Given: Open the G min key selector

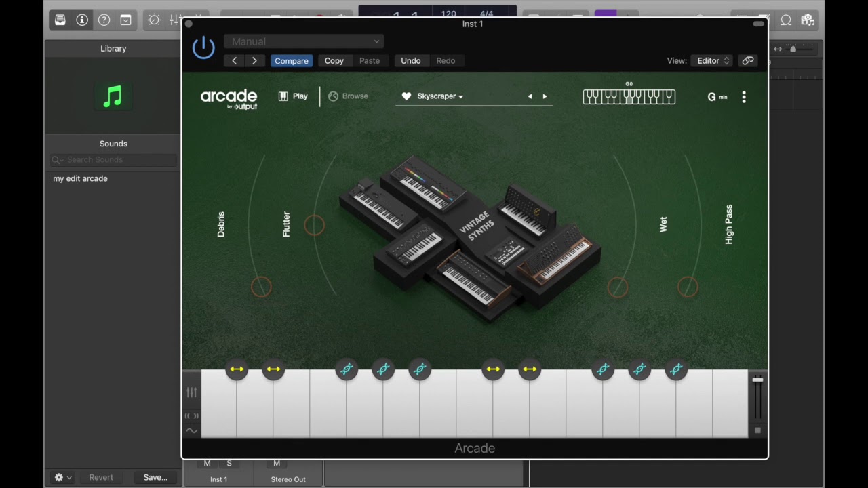Looking at the screenshot, I should click(717, 97).
